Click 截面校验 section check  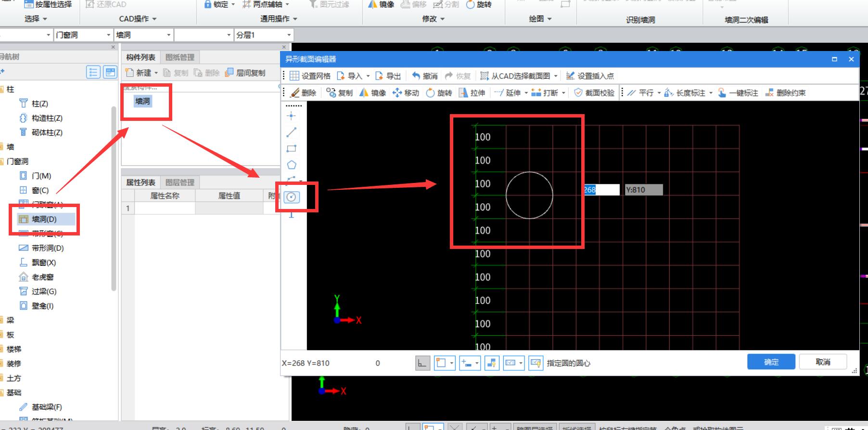(x=594, y=92)
